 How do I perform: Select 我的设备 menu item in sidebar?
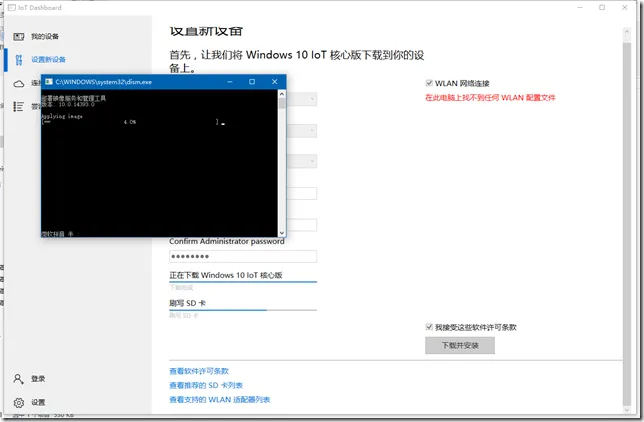[45, 37]
